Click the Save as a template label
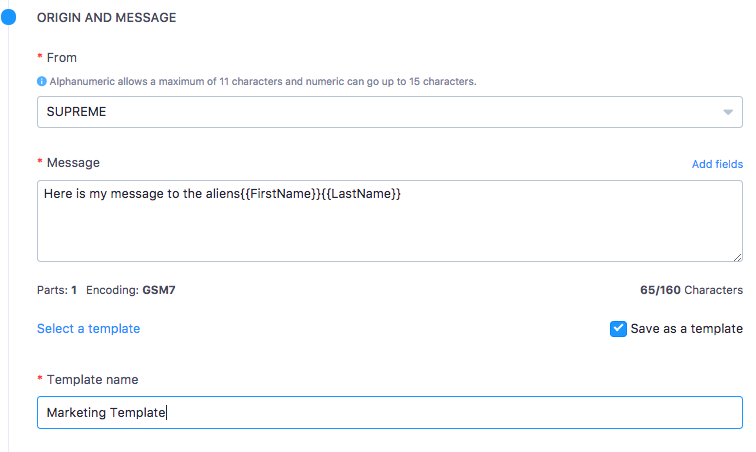Screen dimensions: 756x452 click(687, 329)
